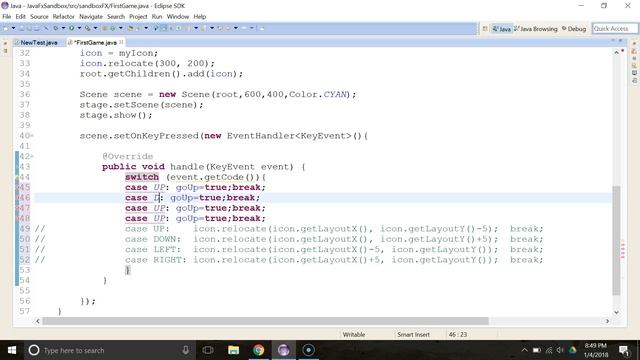640x360 pixels.
Task: Click the New file toolbar icon
Action: tap(6, 28)
